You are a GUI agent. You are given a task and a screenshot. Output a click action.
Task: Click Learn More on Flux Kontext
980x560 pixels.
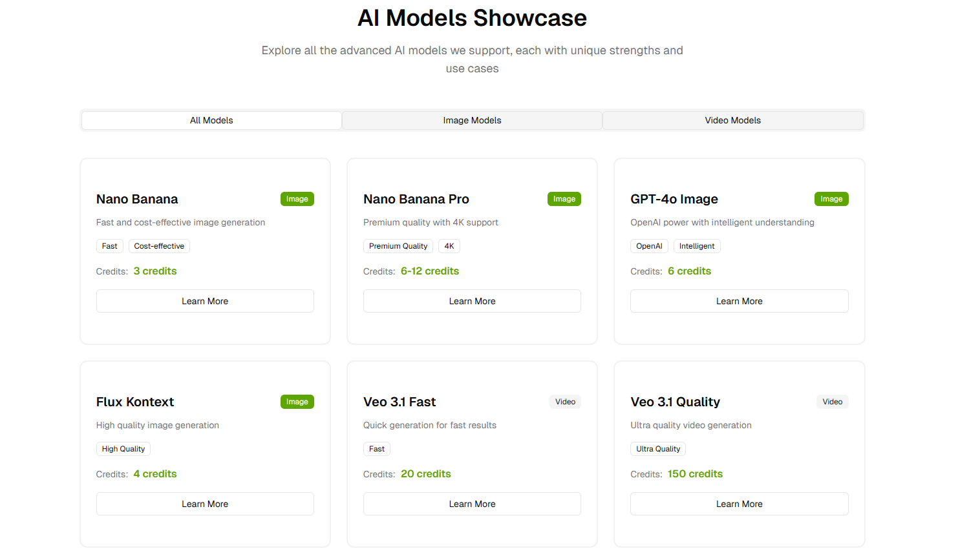(x=205, y=504)
